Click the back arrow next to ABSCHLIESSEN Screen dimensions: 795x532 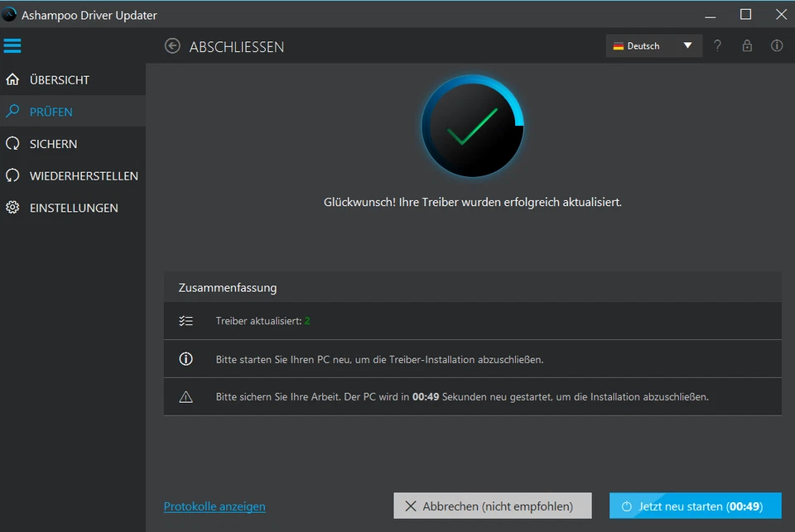point(172,46)
